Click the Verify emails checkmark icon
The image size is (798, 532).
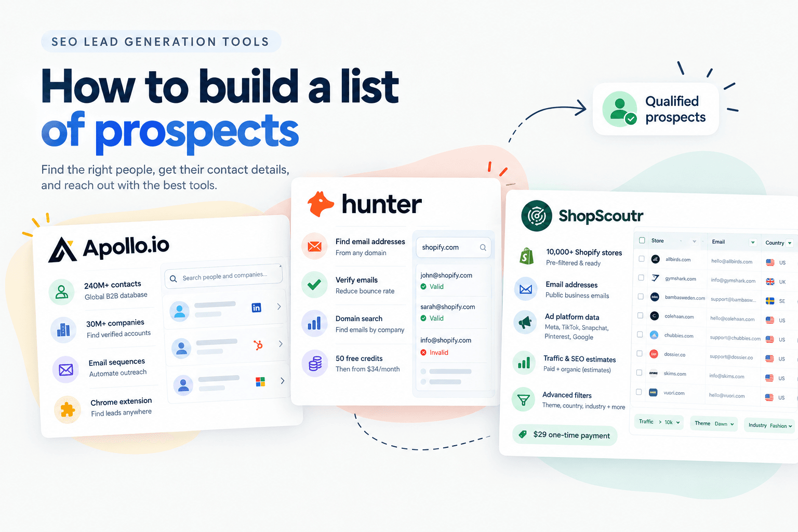point(314,285)
